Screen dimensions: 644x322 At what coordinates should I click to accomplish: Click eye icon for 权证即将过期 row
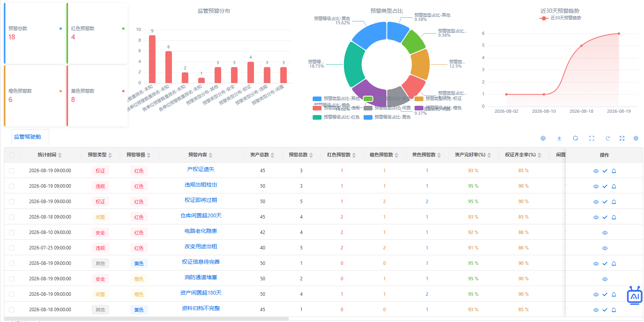pyautogui.click(x=596, y=202)
